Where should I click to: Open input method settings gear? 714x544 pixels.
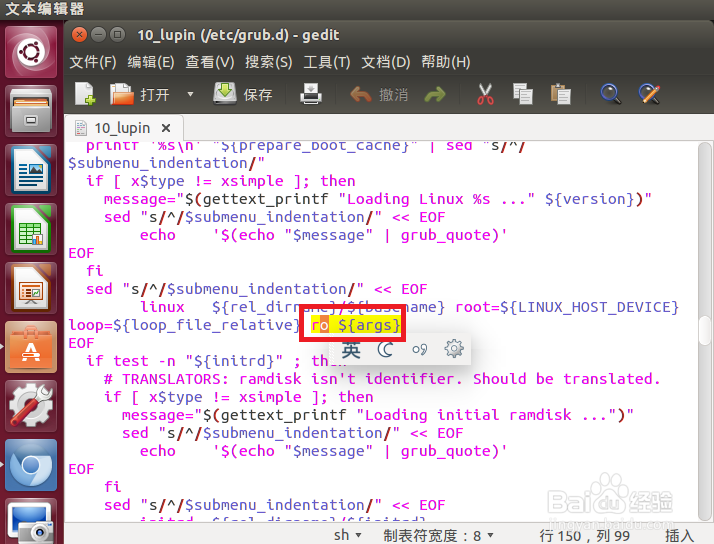454,349
